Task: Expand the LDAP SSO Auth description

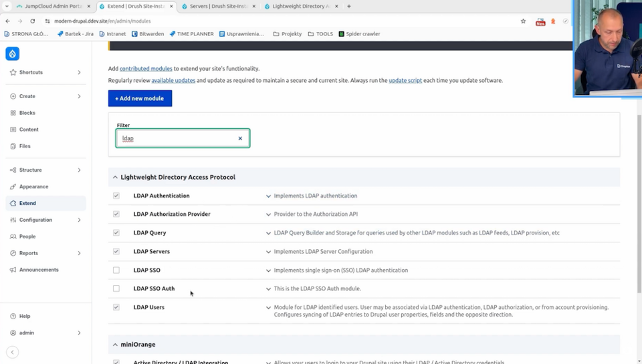Action: tap(268, 289)
